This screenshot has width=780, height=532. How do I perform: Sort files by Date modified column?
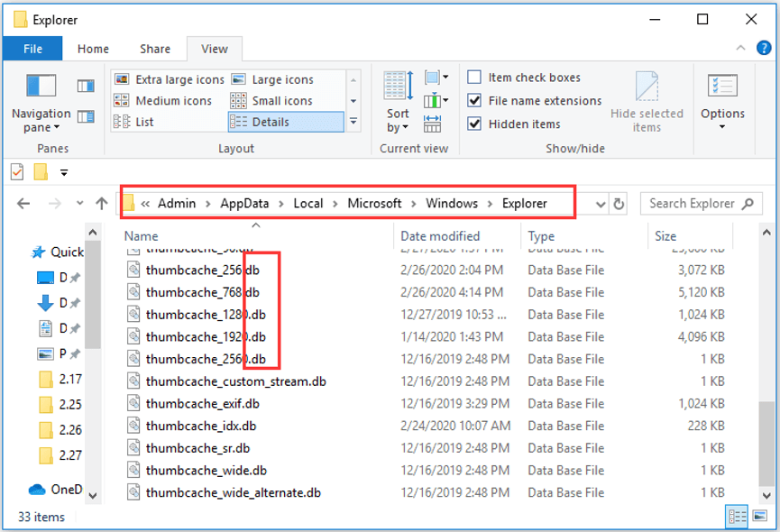click(440, 236)
